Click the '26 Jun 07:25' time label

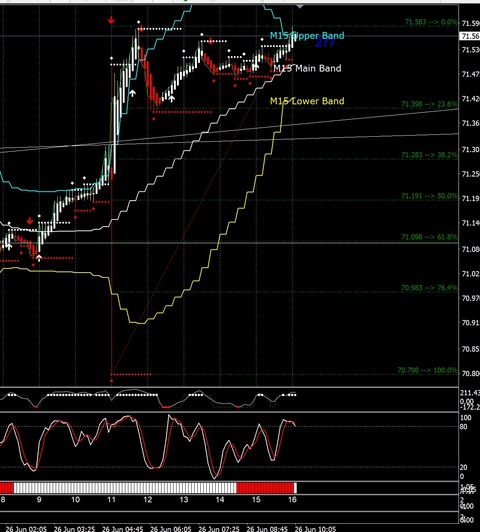(x=219, y=529)
